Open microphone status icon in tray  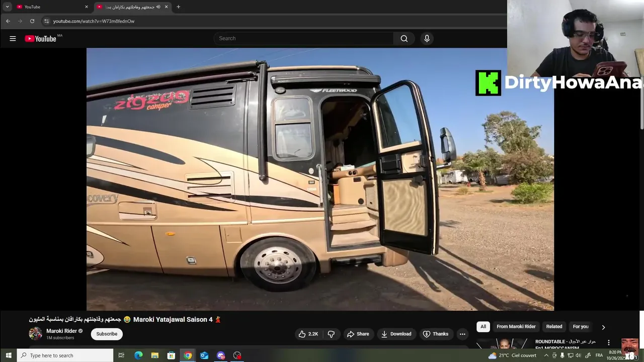562,355
